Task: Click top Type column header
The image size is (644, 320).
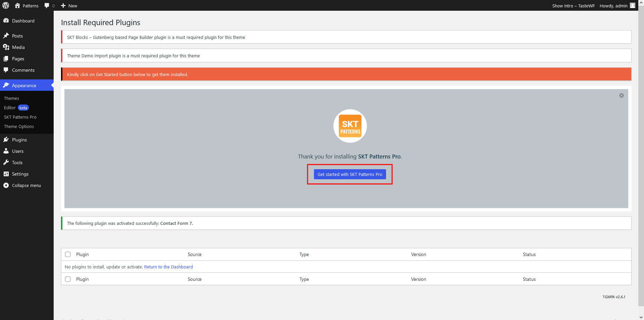Action: (x=304, y=254)
